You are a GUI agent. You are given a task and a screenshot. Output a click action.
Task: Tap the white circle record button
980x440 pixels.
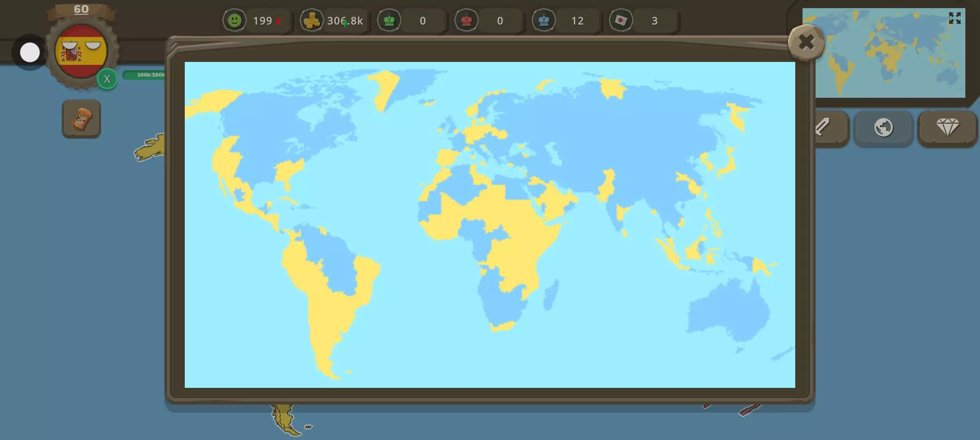pos(30,53)
